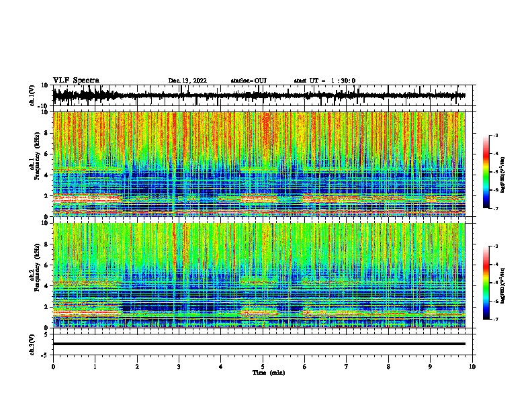This screenshot has width=532, height=411.
Task: Click Time axis tick label "2"
Action: pyautogui.click(x=137, y=367)
